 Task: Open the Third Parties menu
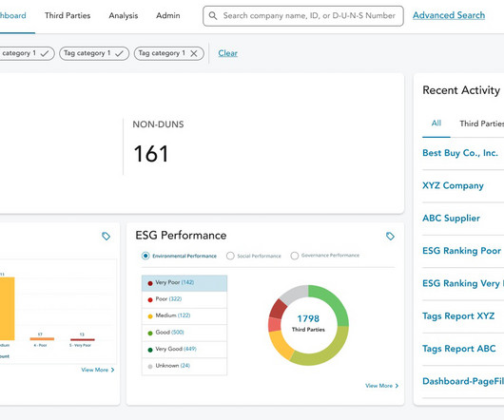point(68,15)
